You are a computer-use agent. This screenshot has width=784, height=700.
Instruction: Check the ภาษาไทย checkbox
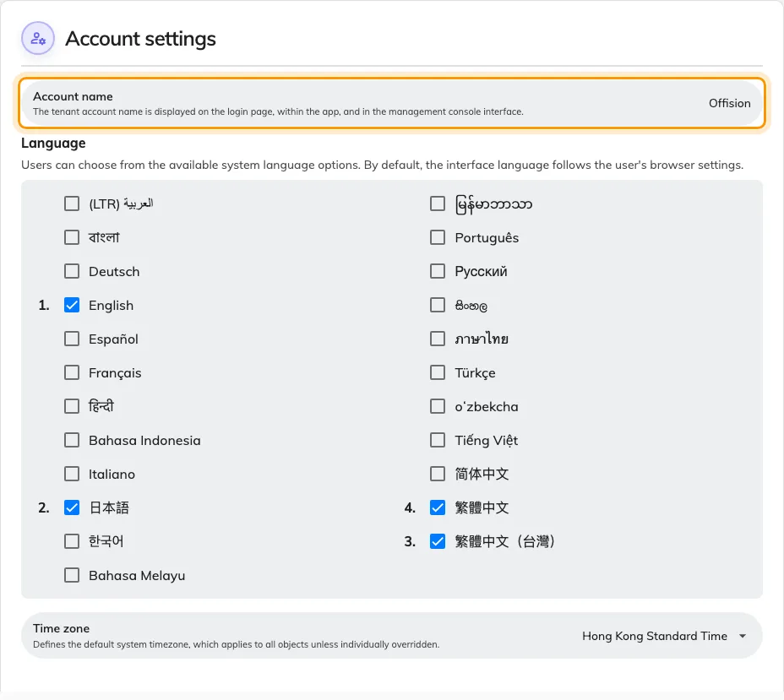click(x=438, y=339)
